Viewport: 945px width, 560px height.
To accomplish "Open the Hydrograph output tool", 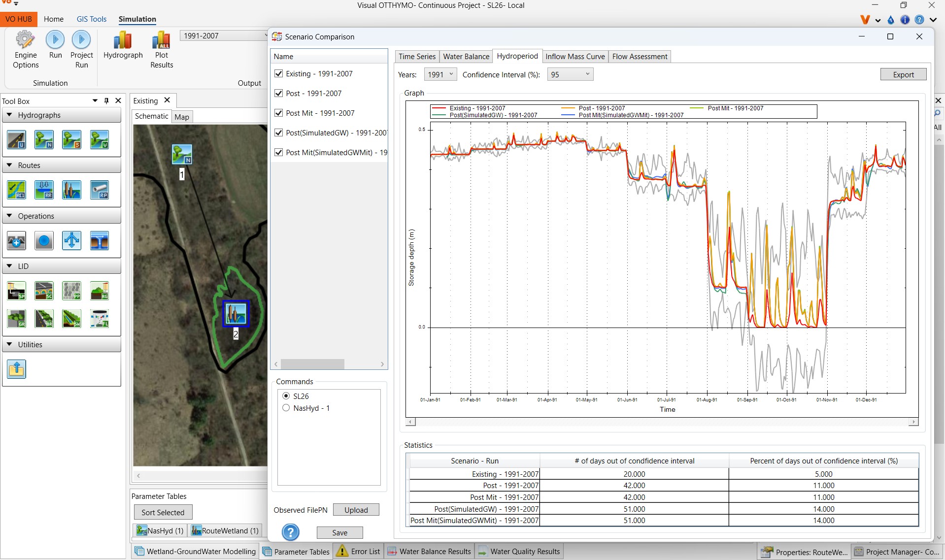I will (123, 45).
